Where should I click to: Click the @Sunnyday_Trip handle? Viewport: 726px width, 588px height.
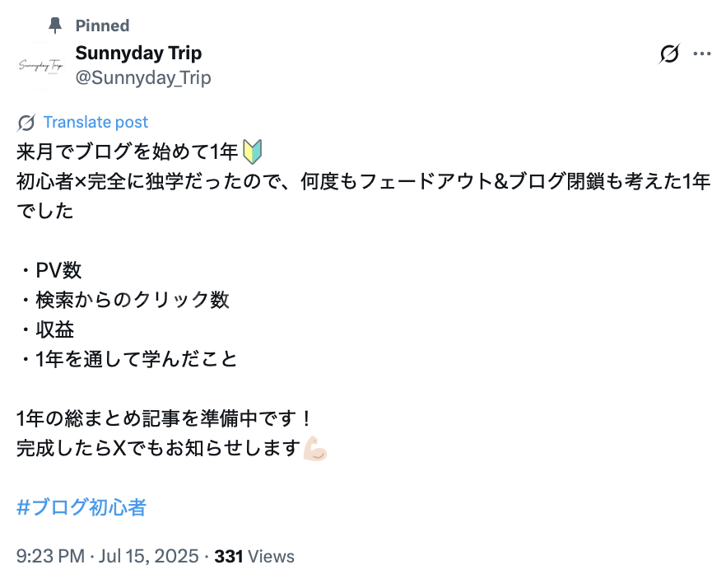[x=143, y=77]
